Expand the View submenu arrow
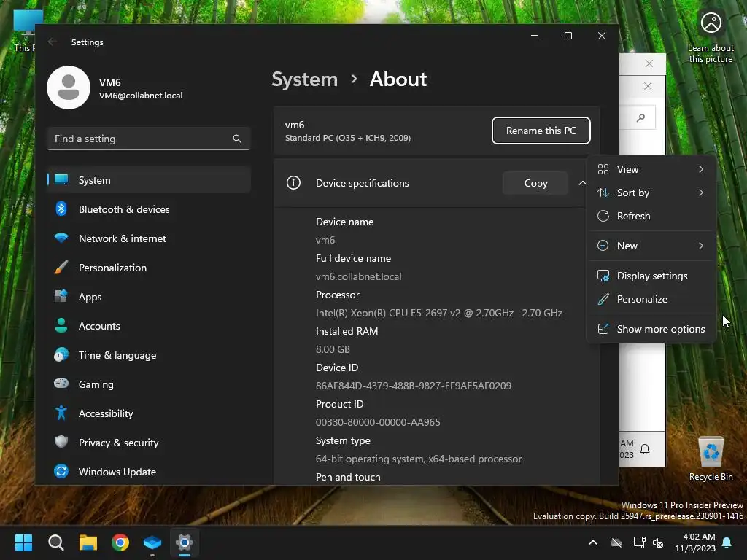 701,169
